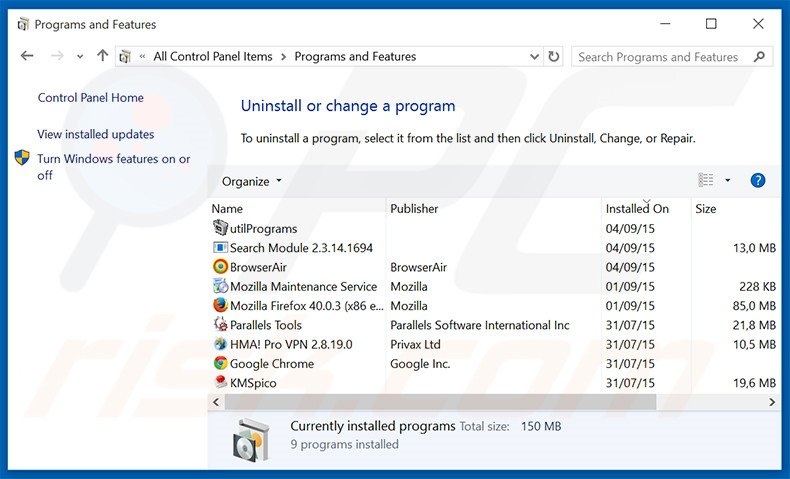
Task: Refresh the Programs and Features list
Action: click(553, 56)
